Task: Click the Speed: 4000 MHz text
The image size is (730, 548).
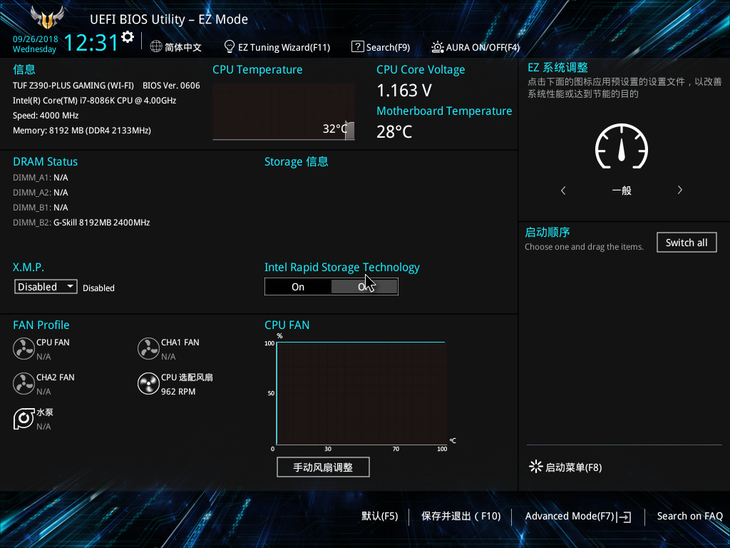Action: coord(46,115)
